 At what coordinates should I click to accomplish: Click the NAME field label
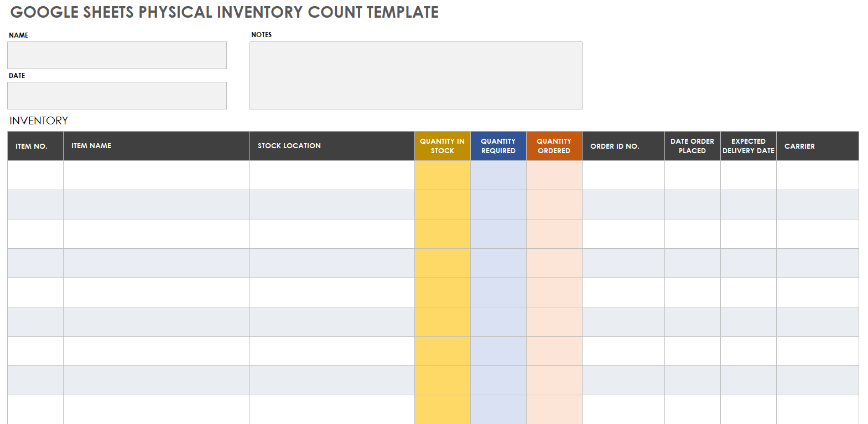coord(19,35)
